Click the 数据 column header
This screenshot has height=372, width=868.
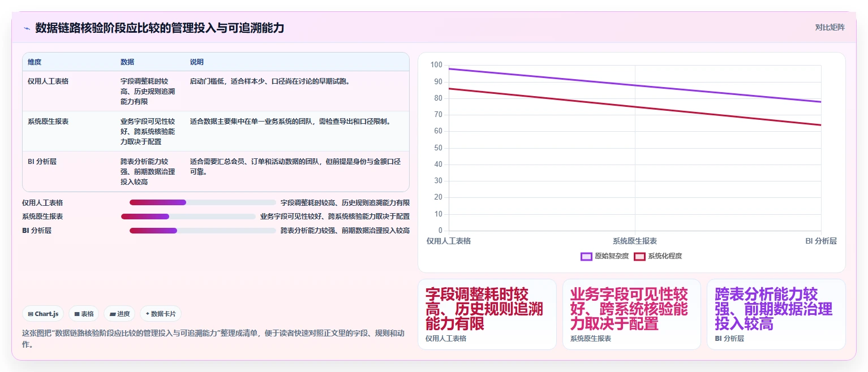click(127, 62)
